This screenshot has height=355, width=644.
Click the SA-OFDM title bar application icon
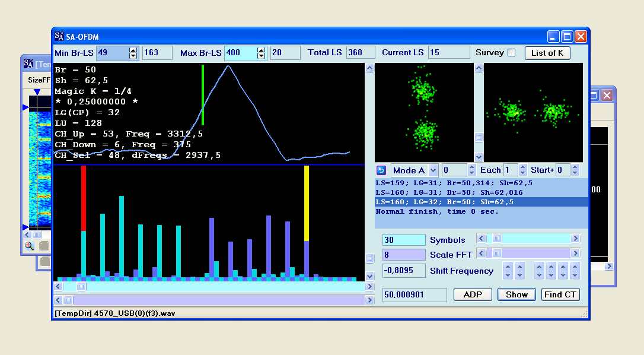(x=59, y=36)
